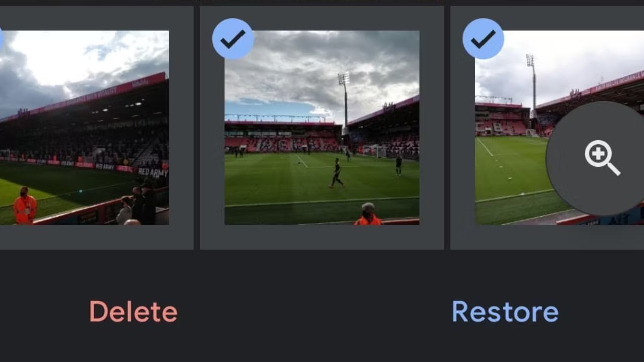The width and height of the screenshot is (644, 362).
Task: Select the left photo card with steward in orange
Action: (x=84, y=128)
